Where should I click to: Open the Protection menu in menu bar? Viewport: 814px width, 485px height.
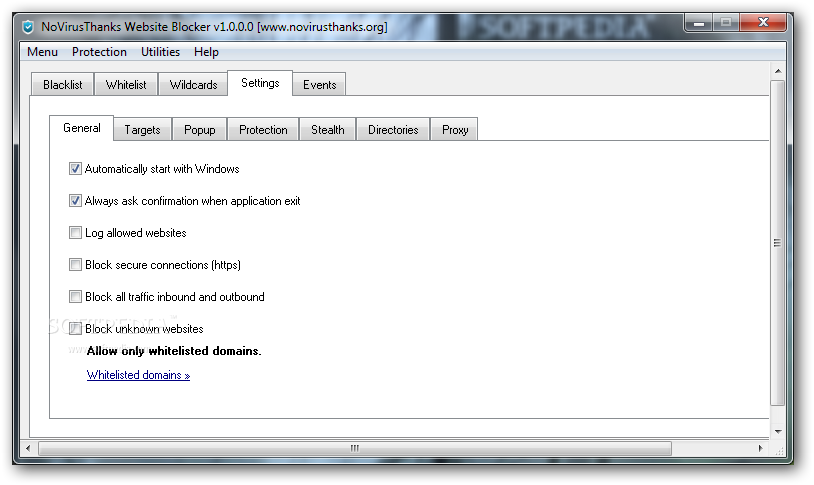[99, 52]
